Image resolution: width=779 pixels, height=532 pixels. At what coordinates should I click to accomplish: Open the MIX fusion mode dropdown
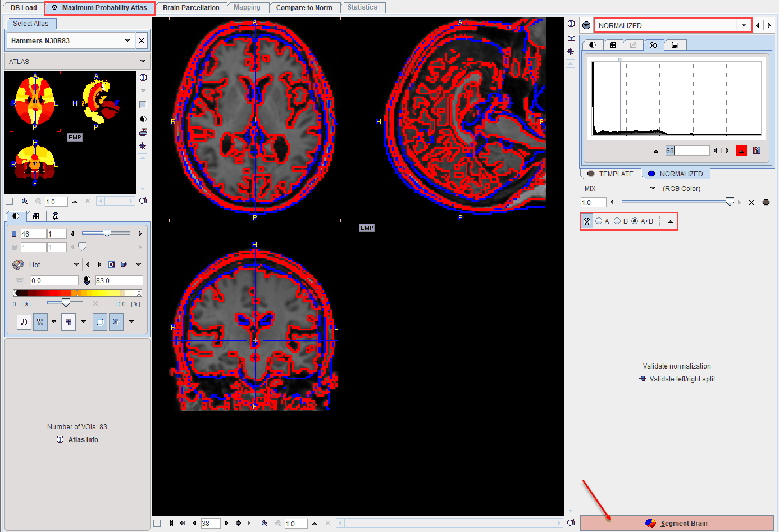(x=653, y=188)
